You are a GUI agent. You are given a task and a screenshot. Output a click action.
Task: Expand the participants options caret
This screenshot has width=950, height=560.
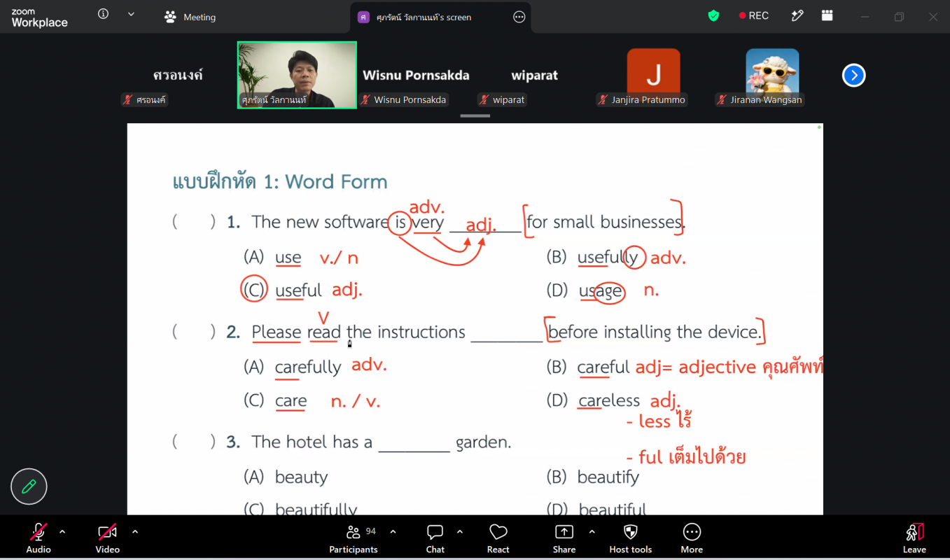coord(393,532)
